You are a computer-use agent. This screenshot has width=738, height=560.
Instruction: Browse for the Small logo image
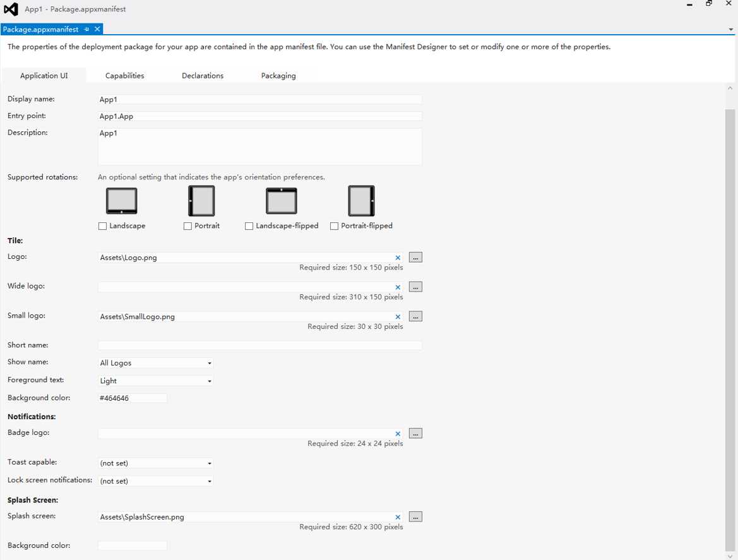click(x=415, y=317)
